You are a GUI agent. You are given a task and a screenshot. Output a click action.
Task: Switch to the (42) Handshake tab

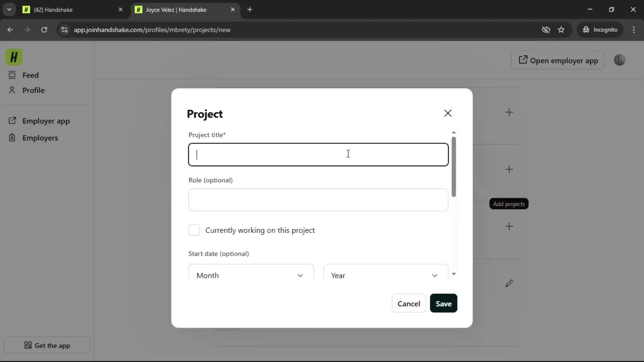[73, 10]
